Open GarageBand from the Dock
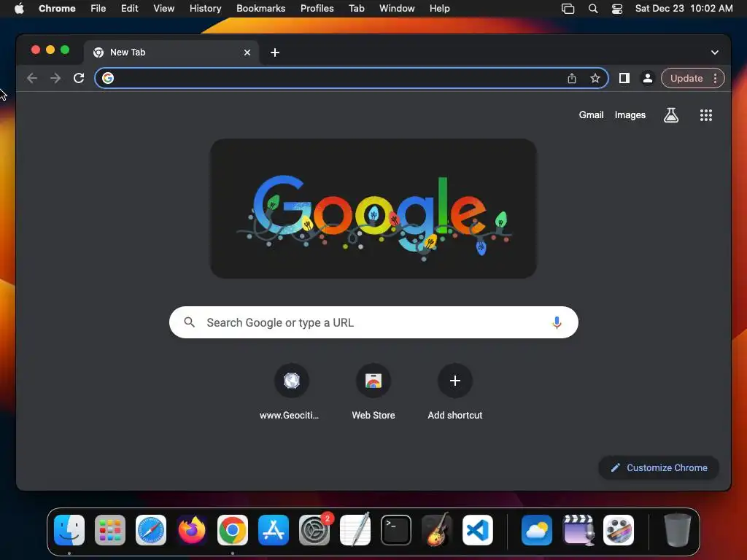Image resolution: width=747 pixels, height=560 pixels. (436, 530)
